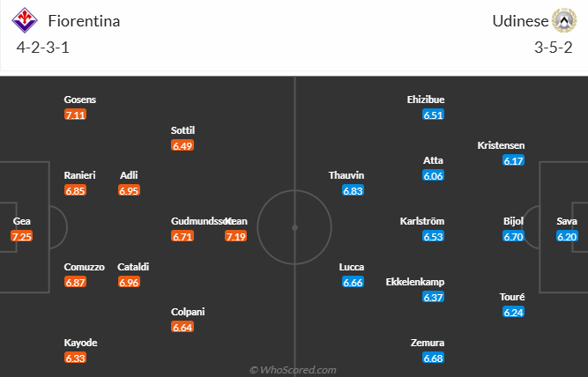Click Lucca's 6.66 rating badge
Viewport: 588px width, 377px height.
(x=353, y=282)
